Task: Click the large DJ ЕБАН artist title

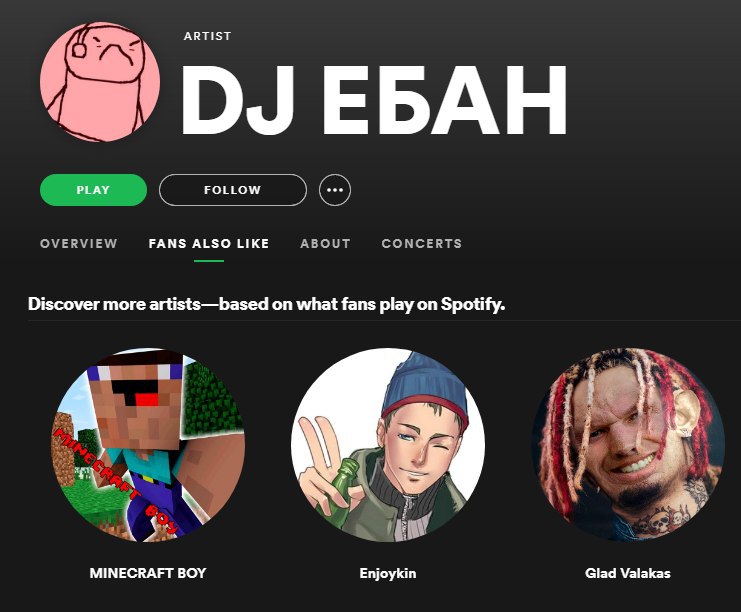Action: [x=374, y=99]
